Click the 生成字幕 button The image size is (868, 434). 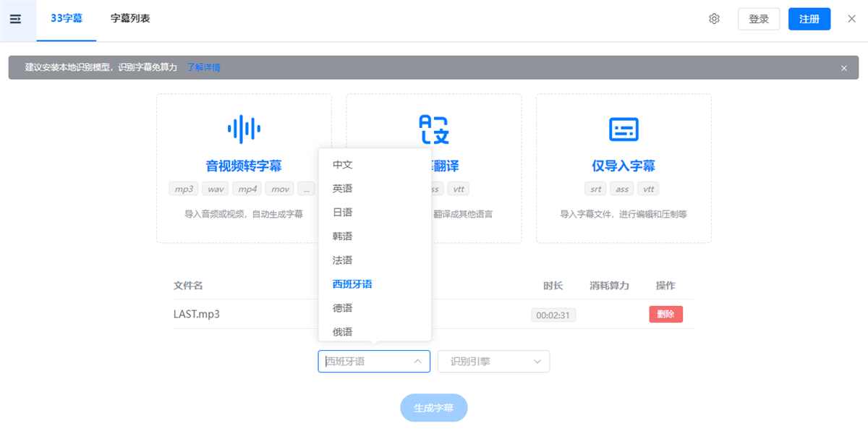coord(434,407)
